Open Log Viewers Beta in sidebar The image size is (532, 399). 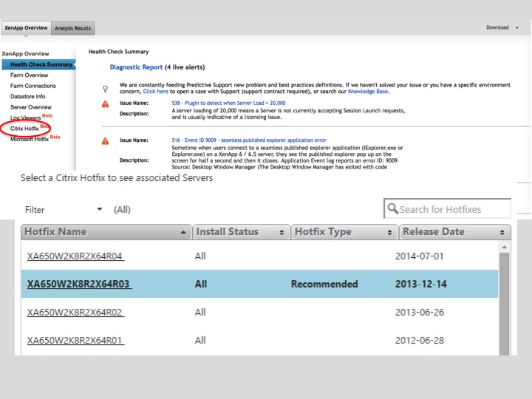(x=31, y=117)
